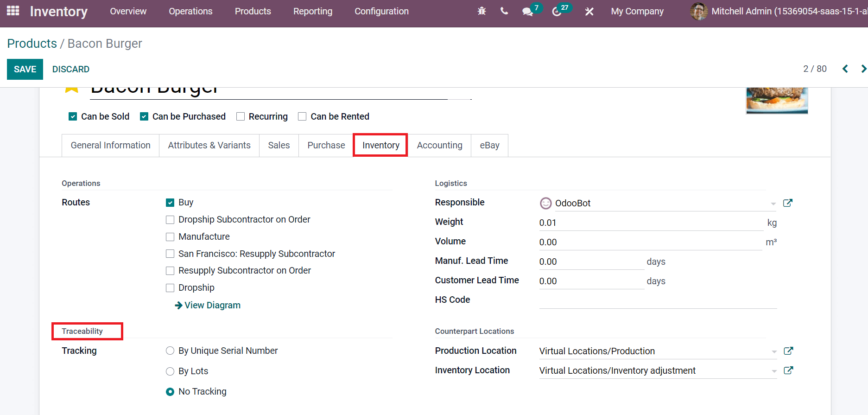Open My Company switcher
The image size is (868, 415).
637,11
